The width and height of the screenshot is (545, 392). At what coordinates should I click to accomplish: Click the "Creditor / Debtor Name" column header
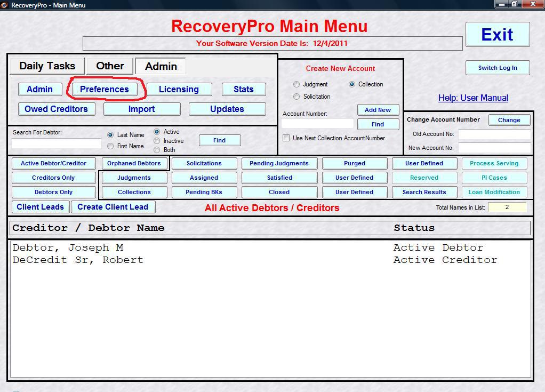[x=89, y=228]
